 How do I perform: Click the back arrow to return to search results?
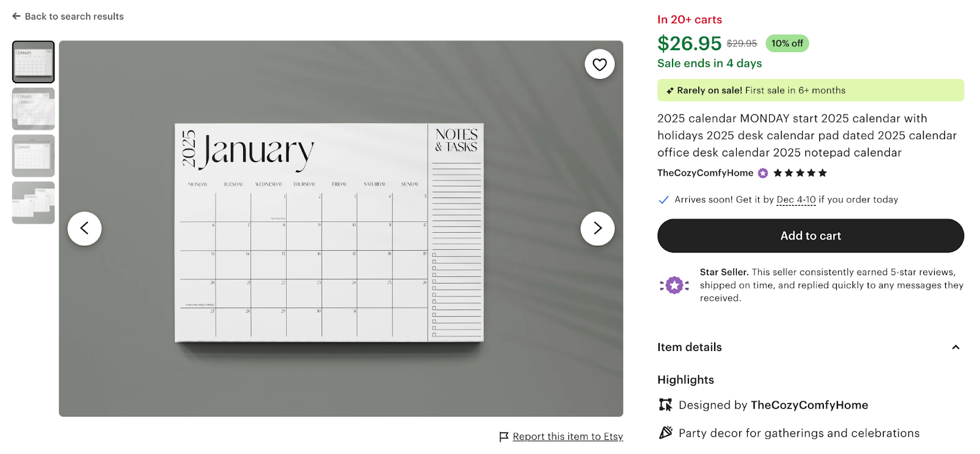tap(16, 16)
